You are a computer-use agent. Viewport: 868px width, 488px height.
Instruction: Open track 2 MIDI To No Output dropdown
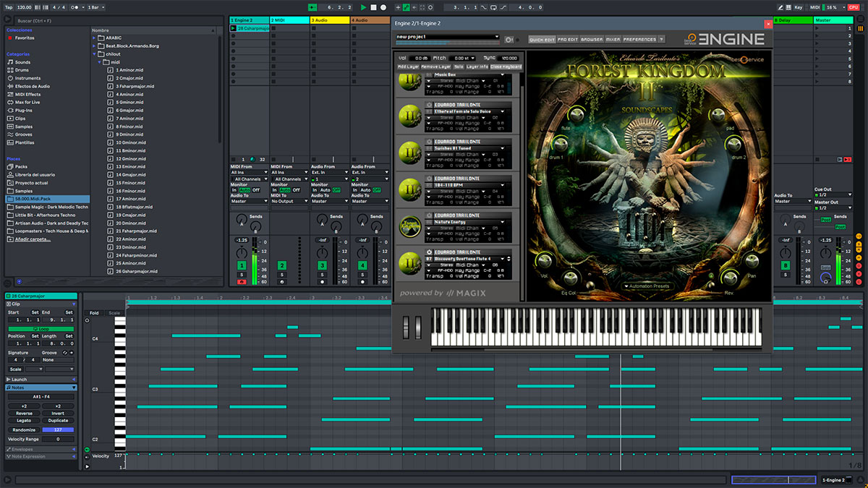click(x=288, y=201)
